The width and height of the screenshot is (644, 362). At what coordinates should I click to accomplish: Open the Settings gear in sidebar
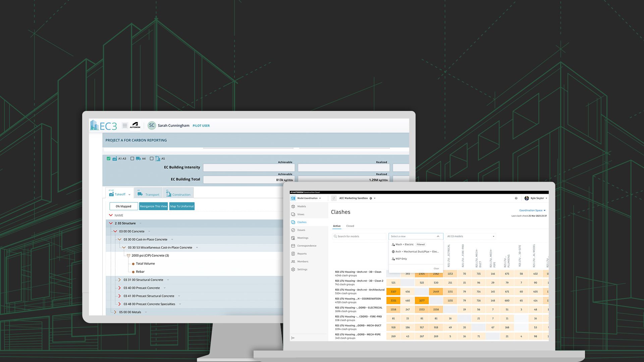click(293, 269)
